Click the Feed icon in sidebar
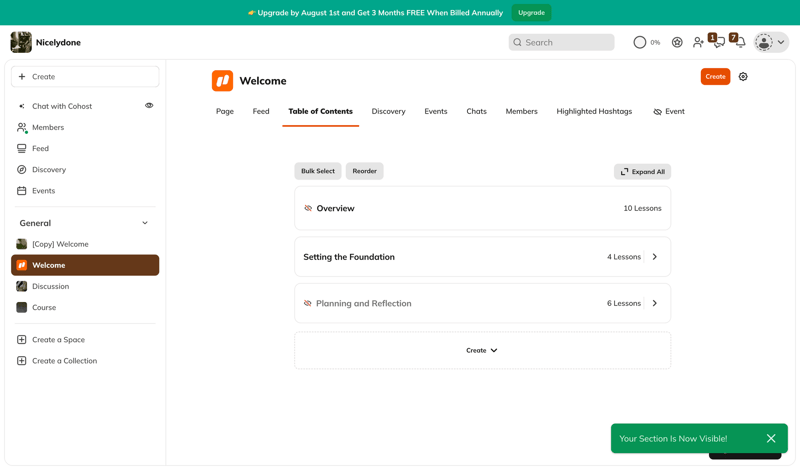This screenshot has width=800, height=470. coord(21,149)
